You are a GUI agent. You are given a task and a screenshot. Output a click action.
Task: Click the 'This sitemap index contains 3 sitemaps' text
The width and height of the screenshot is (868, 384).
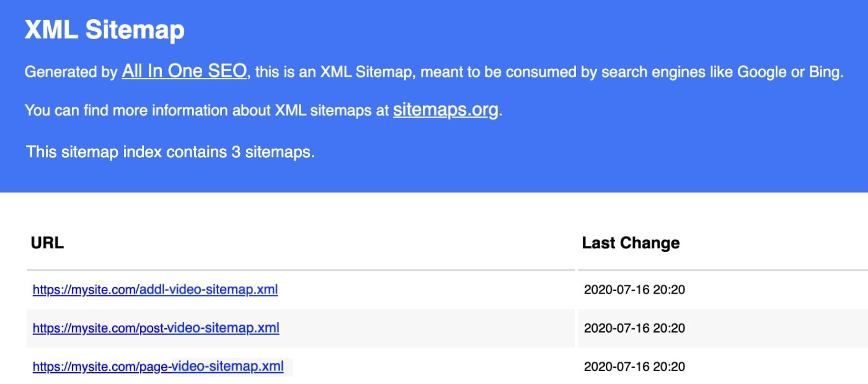(170, 152)
